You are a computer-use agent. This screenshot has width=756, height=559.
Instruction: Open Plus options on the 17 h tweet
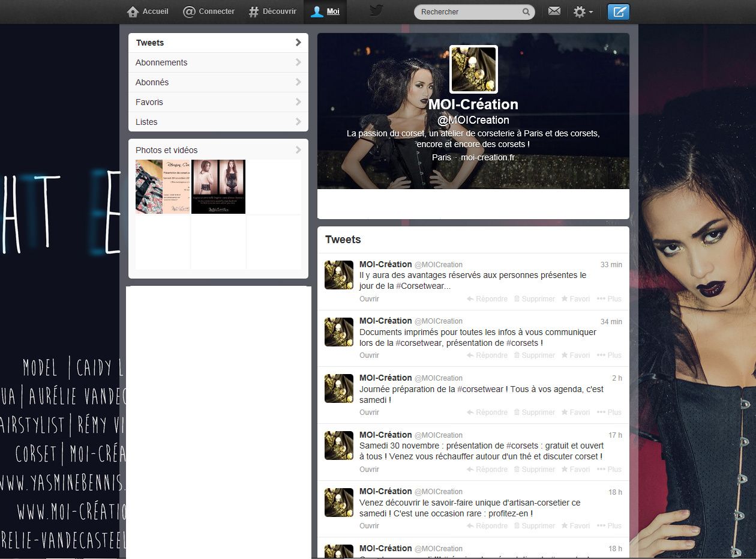click(x=610, y=470)
